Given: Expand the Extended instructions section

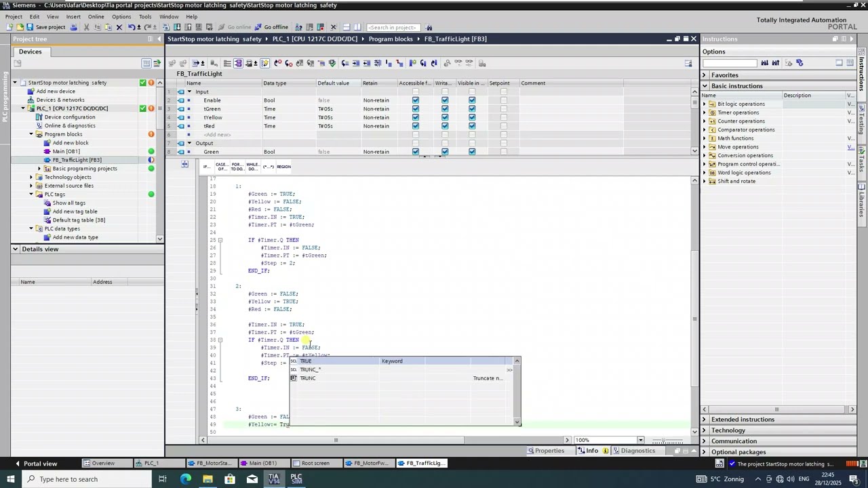Looking at the screenshot, I should coord(704,420).
